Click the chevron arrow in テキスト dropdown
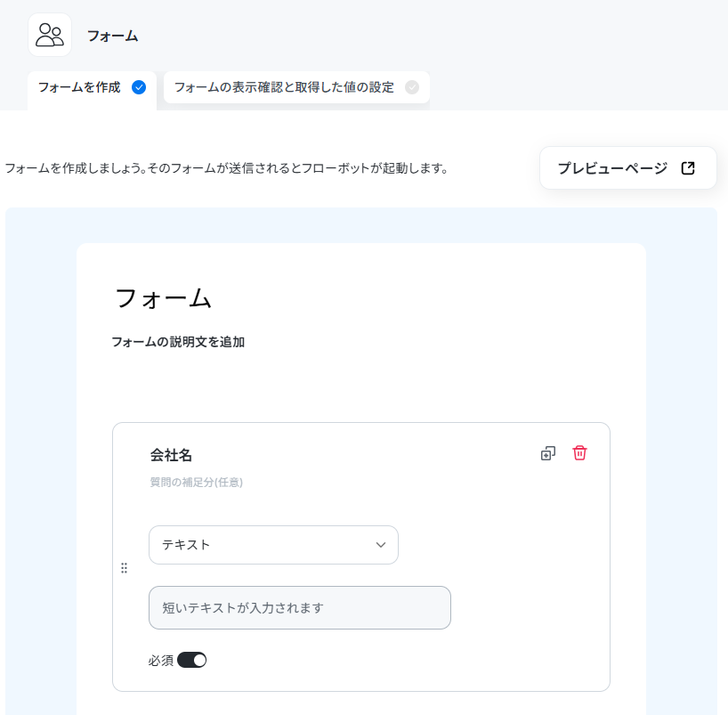 (381, 545)
